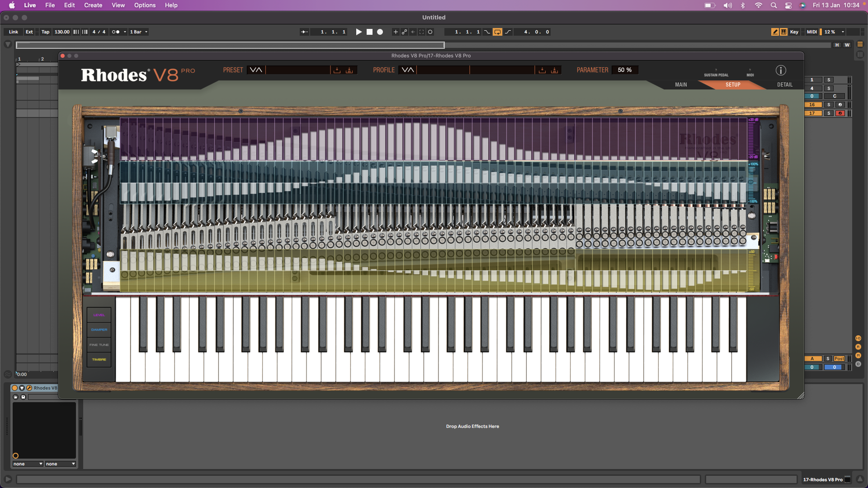The height and width of the screenshot is (488, 868).
Task: Click the tempo field showing 130.00
Action: click(x=62, y=32)
